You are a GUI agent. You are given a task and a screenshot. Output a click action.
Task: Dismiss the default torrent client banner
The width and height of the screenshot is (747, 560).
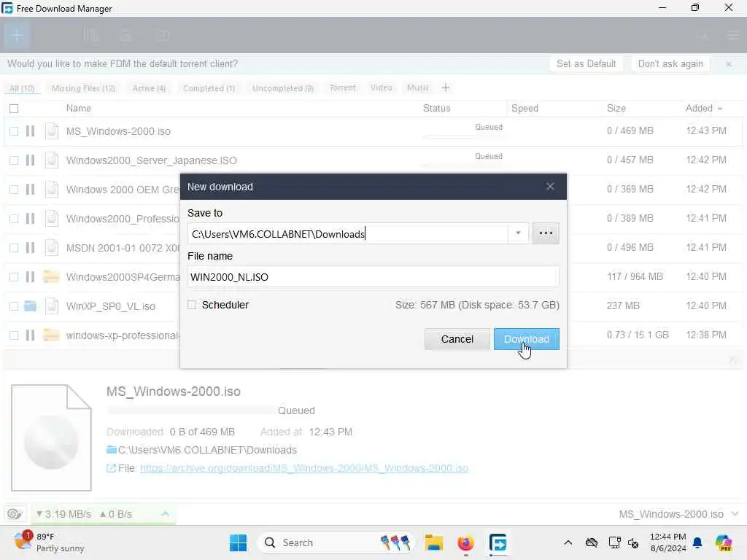(729, 64)
